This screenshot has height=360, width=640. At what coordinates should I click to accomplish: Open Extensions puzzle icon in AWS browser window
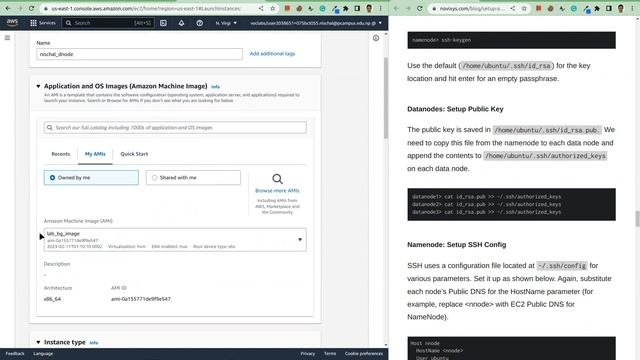tap(346, 8)
